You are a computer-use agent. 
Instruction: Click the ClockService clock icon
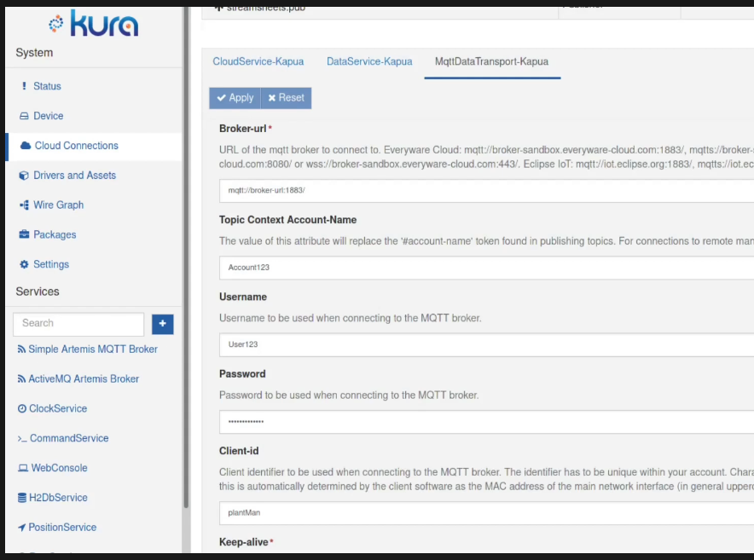click(x=22, y=408)
